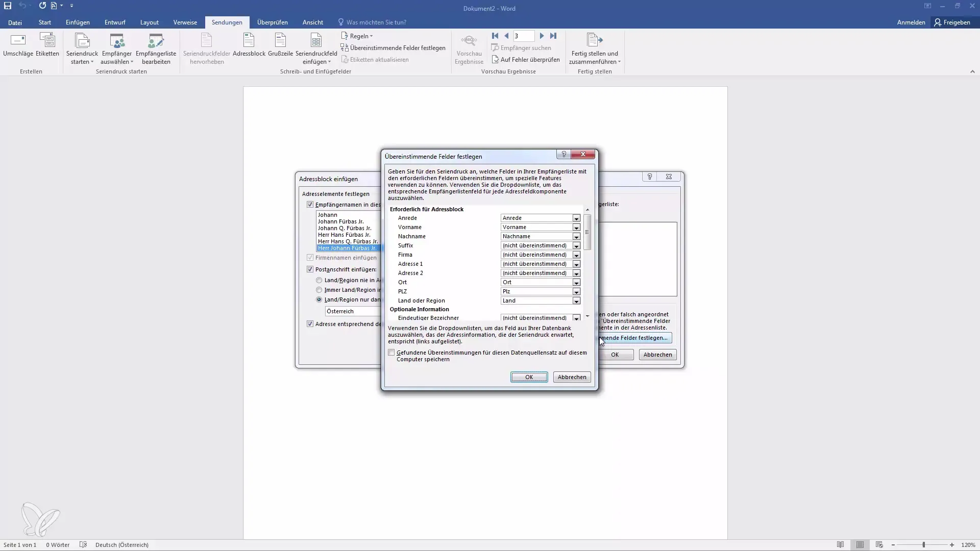Image resolution: width=980 pixels, height=551 pixels.
Task: Open the Umschläge envelopes tool
Action: point(18,45)
